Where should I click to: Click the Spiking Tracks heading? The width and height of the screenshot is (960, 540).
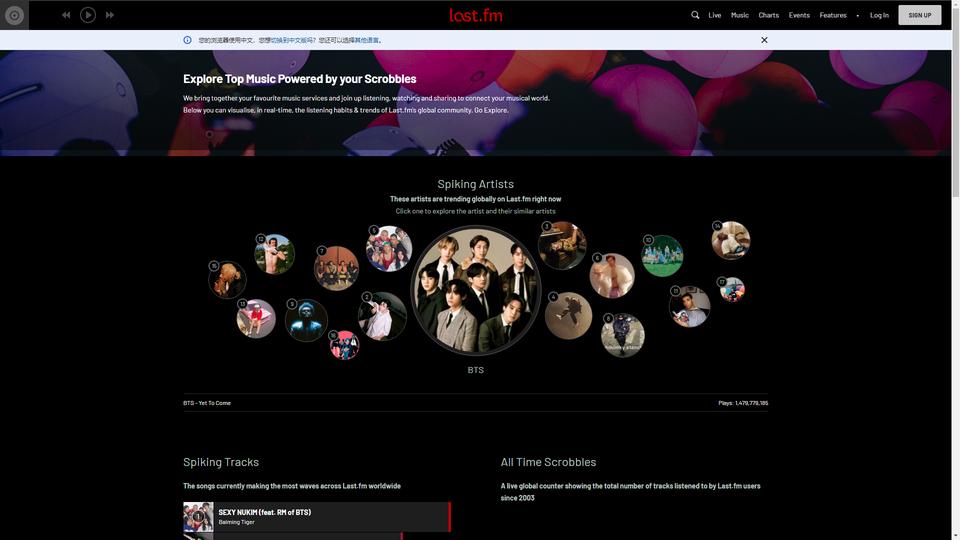coord(221,462)
